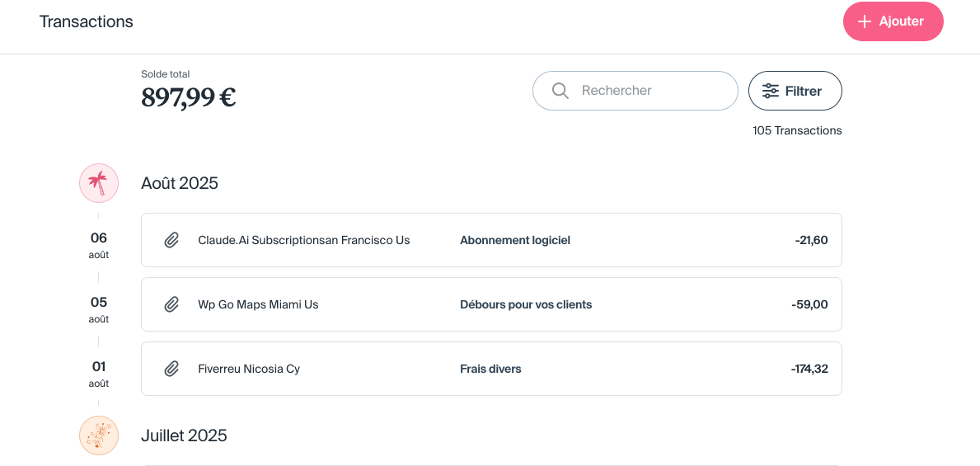Open the Claude.Ai Subscription transaction
This screenshot has width=980, height=466.
(x=303, y=240)
